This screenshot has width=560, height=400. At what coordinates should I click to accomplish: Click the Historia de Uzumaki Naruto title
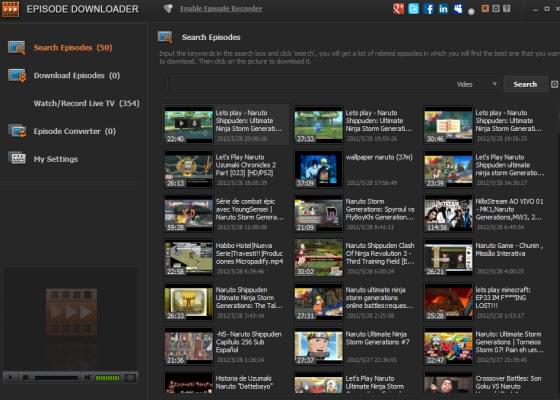pyautogui.click(x=244, y=382)
